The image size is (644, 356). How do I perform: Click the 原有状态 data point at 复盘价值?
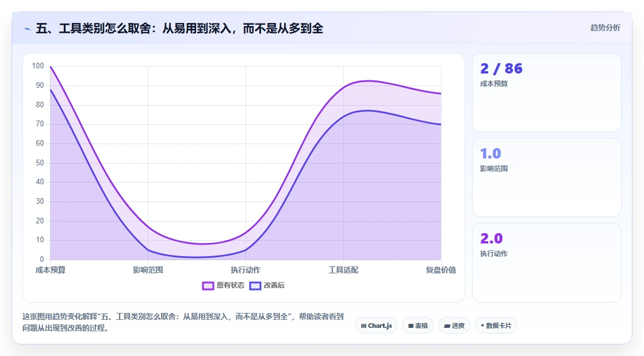point(441,94)
